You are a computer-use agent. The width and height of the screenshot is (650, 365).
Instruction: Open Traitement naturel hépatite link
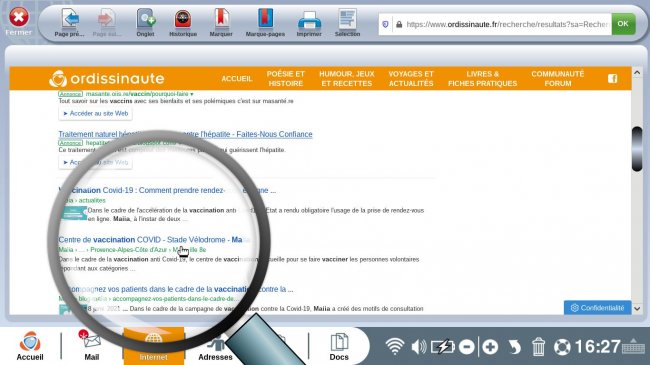point(185,134)
